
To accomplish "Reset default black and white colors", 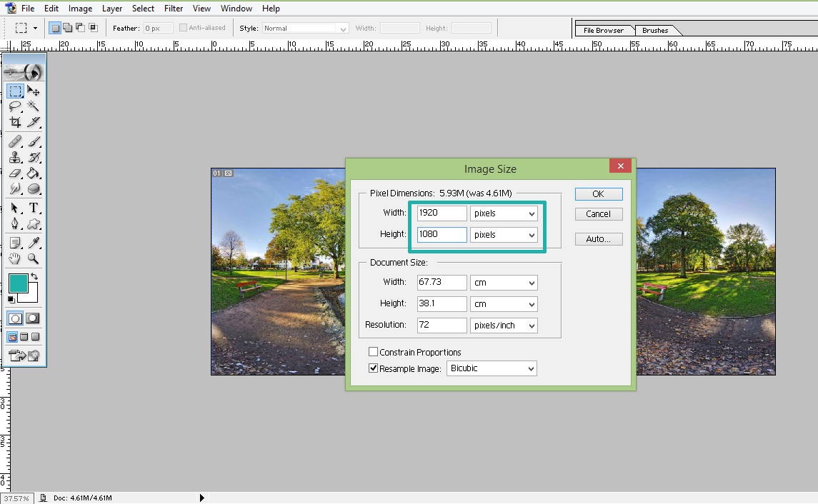I will tap(11, 299).
